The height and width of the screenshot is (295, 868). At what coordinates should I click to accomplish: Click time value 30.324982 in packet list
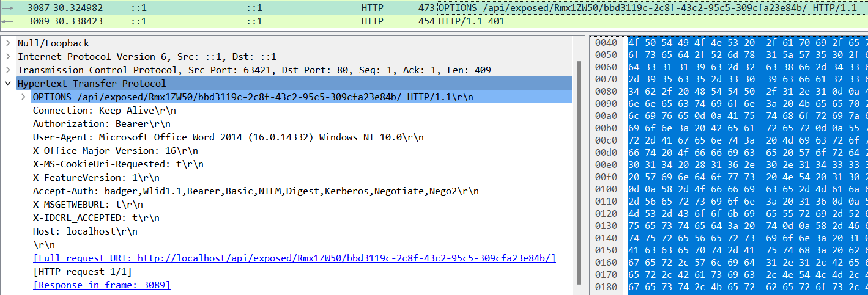tap(77, 9)
